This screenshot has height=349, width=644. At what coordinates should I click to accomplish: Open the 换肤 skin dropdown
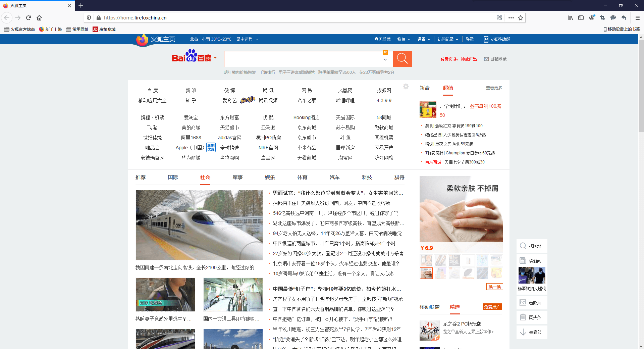404,39
